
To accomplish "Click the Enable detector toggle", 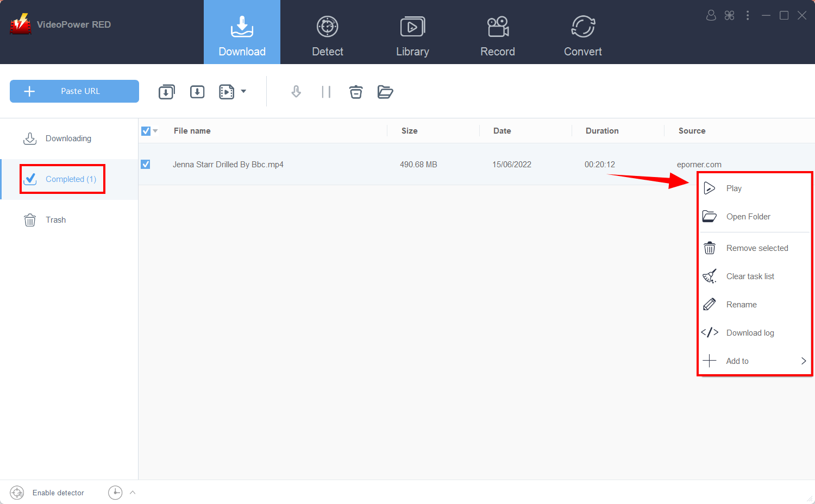I will coord(47,493).
